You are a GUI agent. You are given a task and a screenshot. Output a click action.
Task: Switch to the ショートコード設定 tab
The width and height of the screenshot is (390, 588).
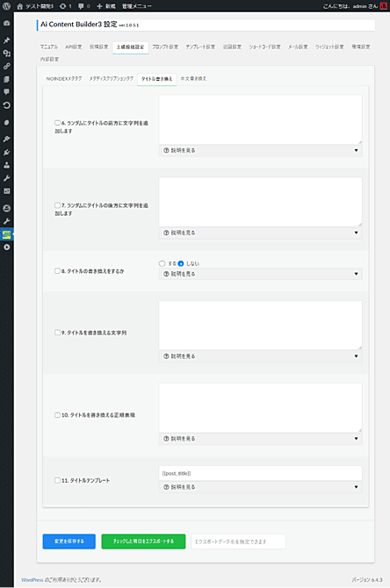pos(264,47)
